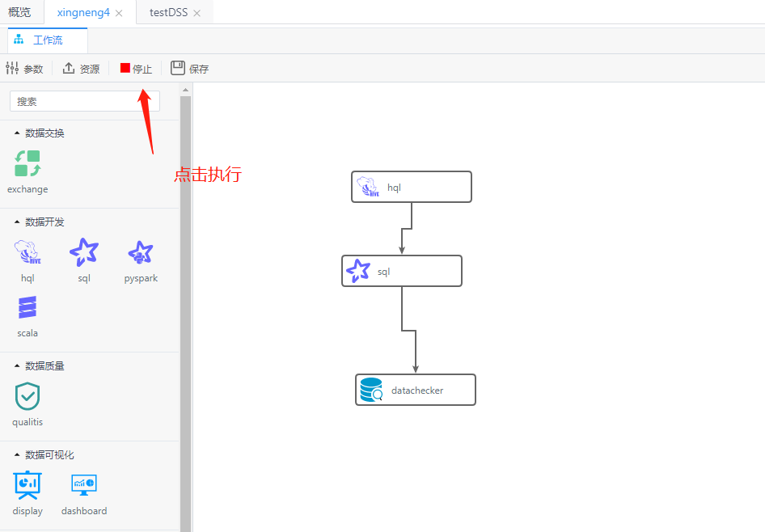765x532 pixels.
Task: Select the pyspark node icon
Action: [x=140, y=253]
